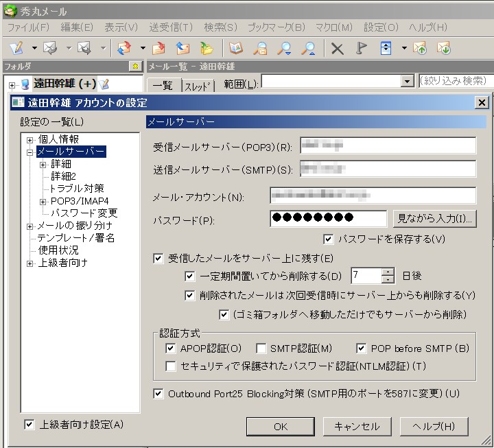Click the reply mail toolbar icon
The width and height of the screenshot is (494, 448).
point(50,48)
